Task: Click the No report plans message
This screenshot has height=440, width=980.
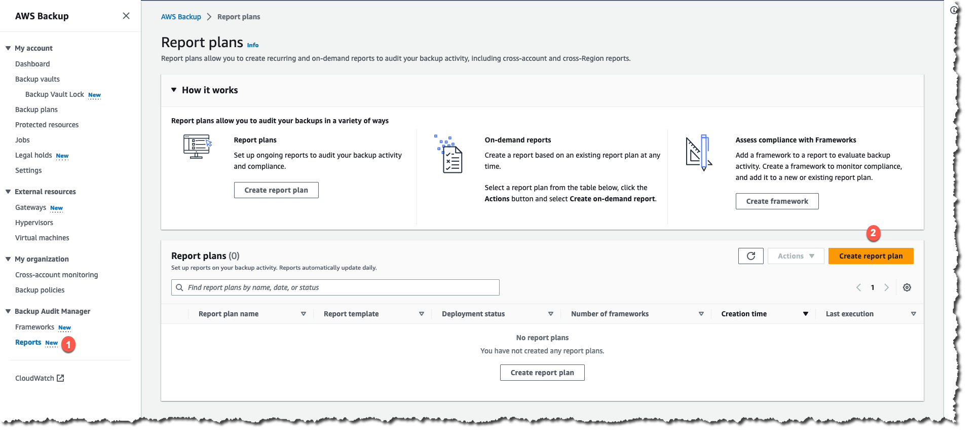Action: [x=542, y=338]
